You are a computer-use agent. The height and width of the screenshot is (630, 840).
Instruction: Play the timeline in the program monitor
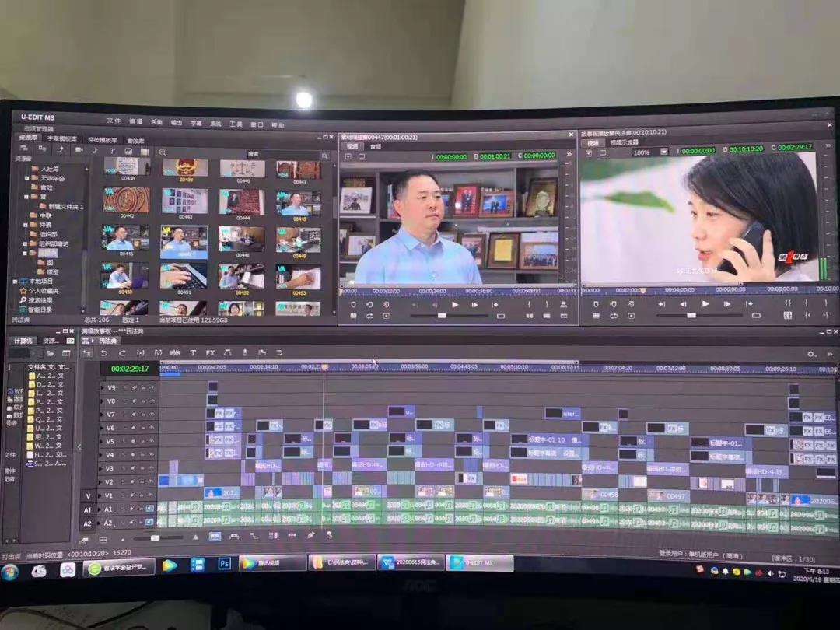705,304
